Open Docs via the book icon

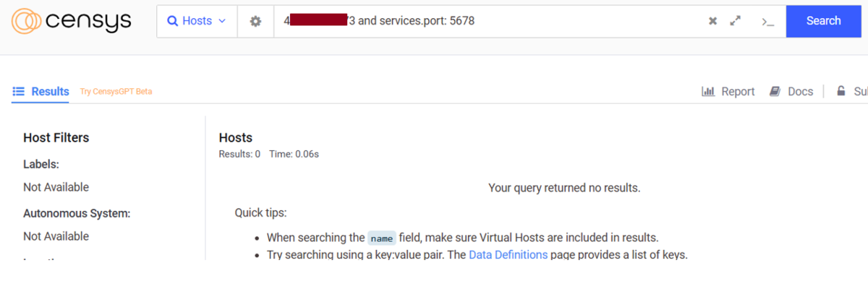tap(775, 92)
